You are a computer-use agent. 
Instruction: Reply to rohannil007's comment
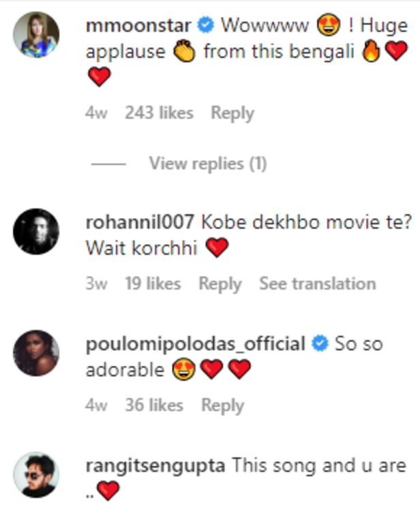[220, 283]
